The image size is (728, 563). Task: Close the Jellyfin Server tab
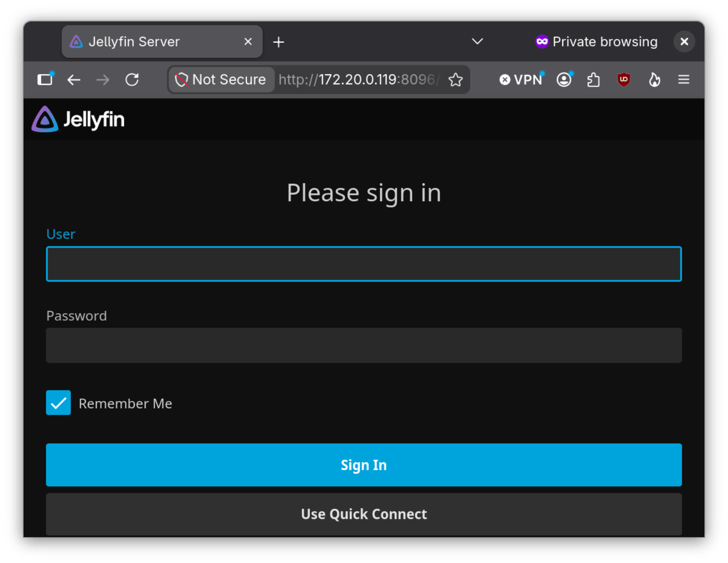[248, 42]
